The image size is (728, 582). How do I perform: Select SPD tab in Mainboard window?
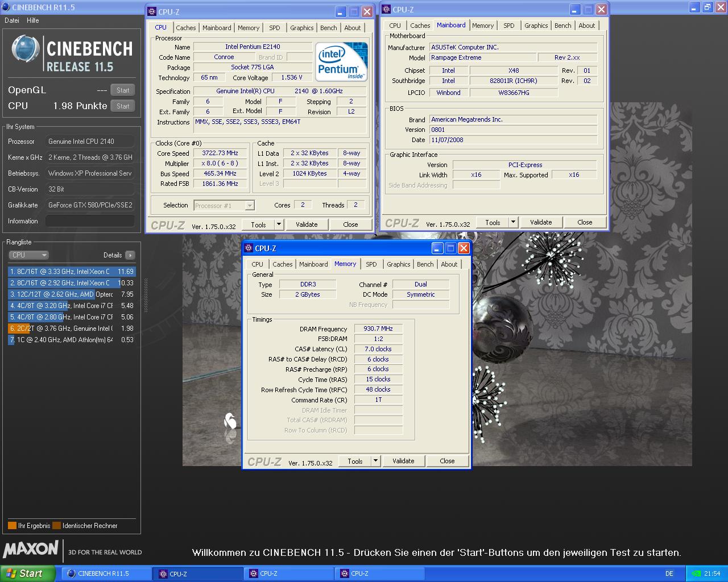pyautogui.click(x=508, y=26)
